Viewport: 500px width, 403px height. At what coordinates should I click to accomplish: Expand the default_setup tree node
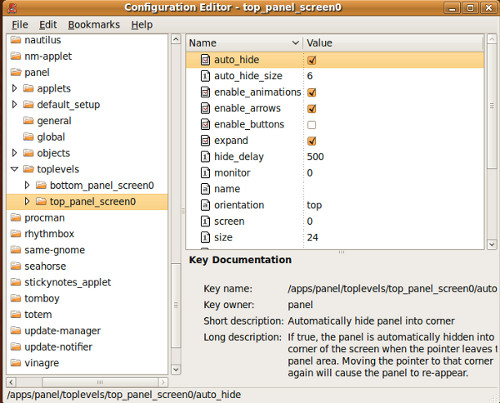pyautogui.click(x=14, y=104)
